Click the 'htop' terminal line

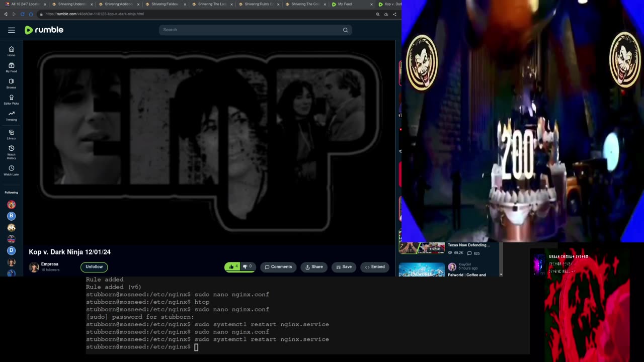point(148,302)
